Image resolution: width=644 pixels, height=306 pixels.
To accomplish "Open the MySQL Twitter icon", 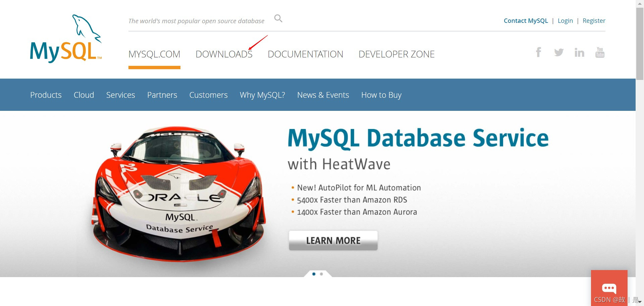I will point(559,52).
